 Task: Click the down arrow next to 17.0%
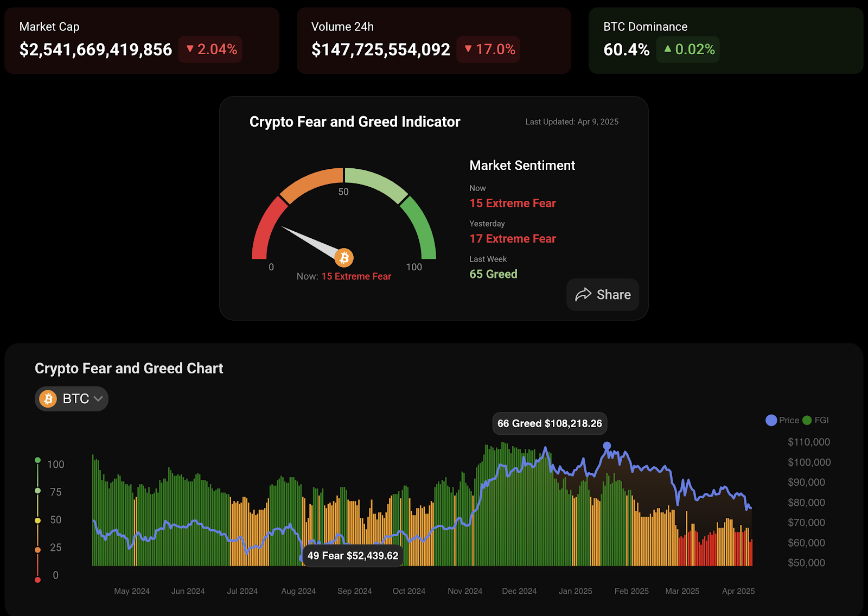tap(468, 49)
